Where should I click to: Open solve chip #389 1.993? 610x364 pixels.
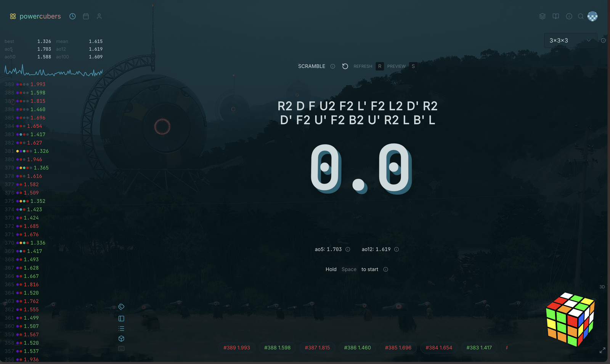coord(237,348)
